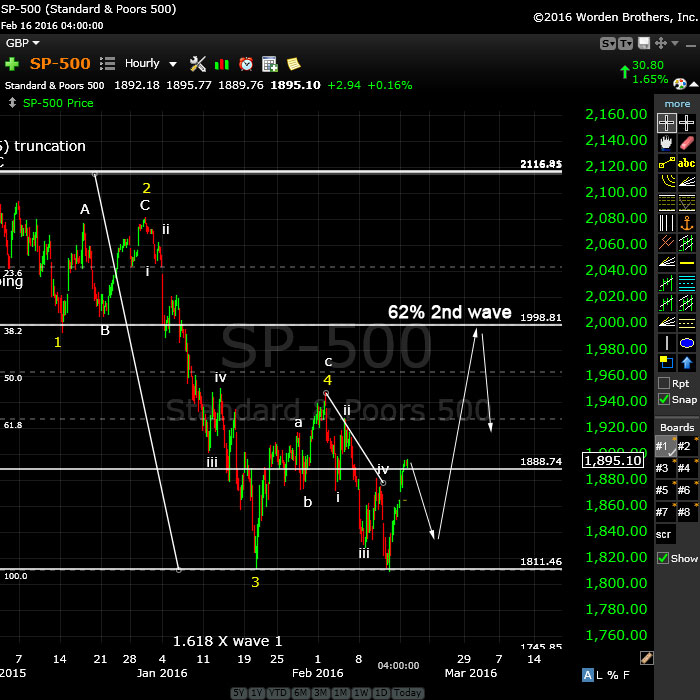Select the rectangle shapes tool

click(666, 362)
